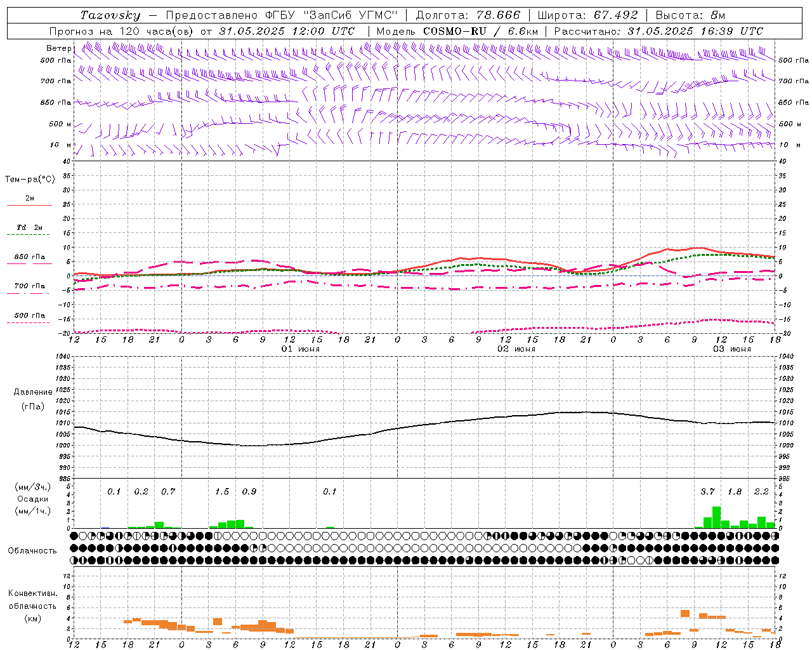Click the "Предоставлено ФГБУ ЗапСиб УГМС" text
The width and height of the screenshot is (812, 650).
(x=282, y=15)
